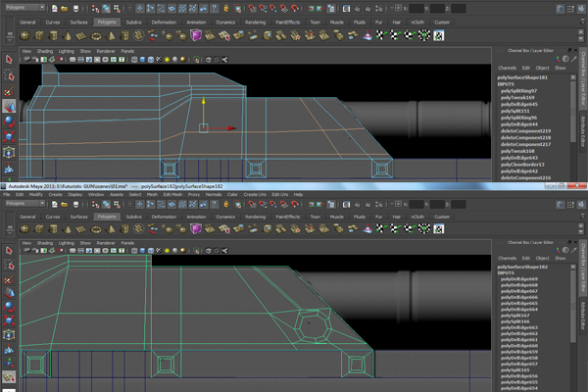Choose the Select arrow tool in lower toolbox
Image resolution: width=588 pixels, height=392 pixels.
tap(9, 251)
